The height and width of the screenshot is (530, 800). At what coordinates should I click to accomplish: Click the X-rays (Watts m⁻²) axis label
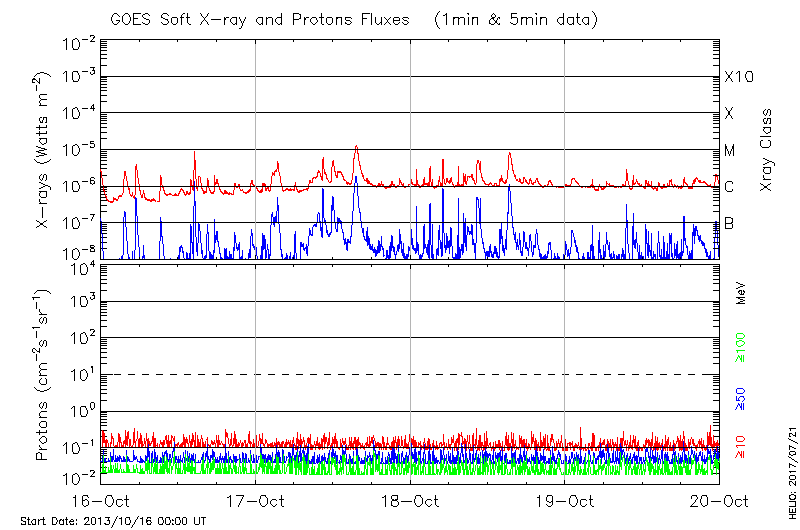[44, 150]
